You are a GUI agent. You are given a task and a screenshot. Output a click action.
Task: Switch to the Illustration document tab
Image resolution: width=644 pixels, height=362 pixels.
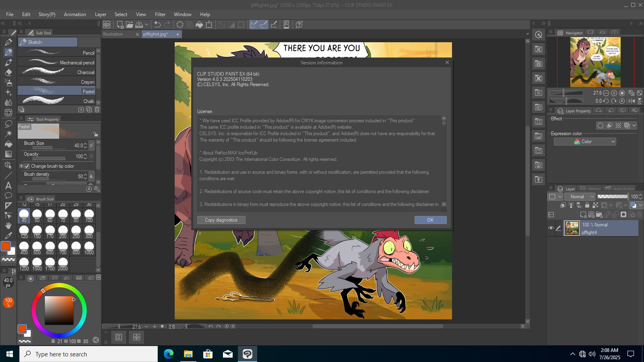tap(121, 34)
